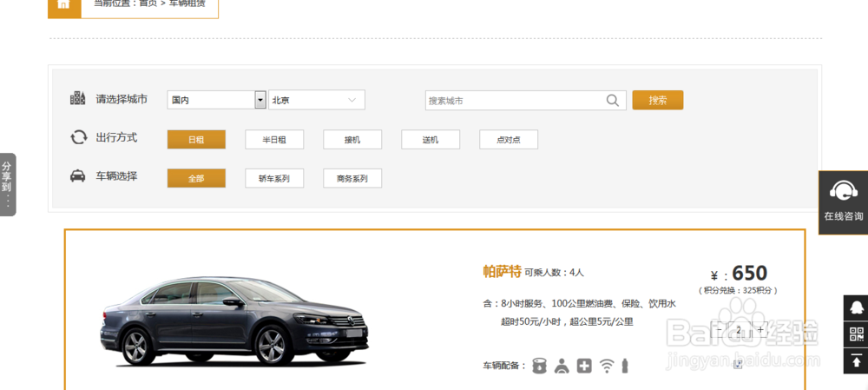This screenshot has width=868, height=390.
Task: Click the 请选择城市 label
Action: pos(122,99)
